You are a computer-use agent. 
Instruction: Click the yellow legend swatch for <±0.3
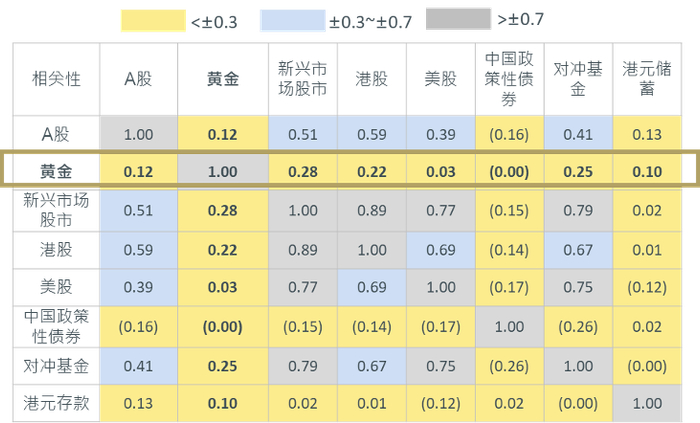click(151, 19)
